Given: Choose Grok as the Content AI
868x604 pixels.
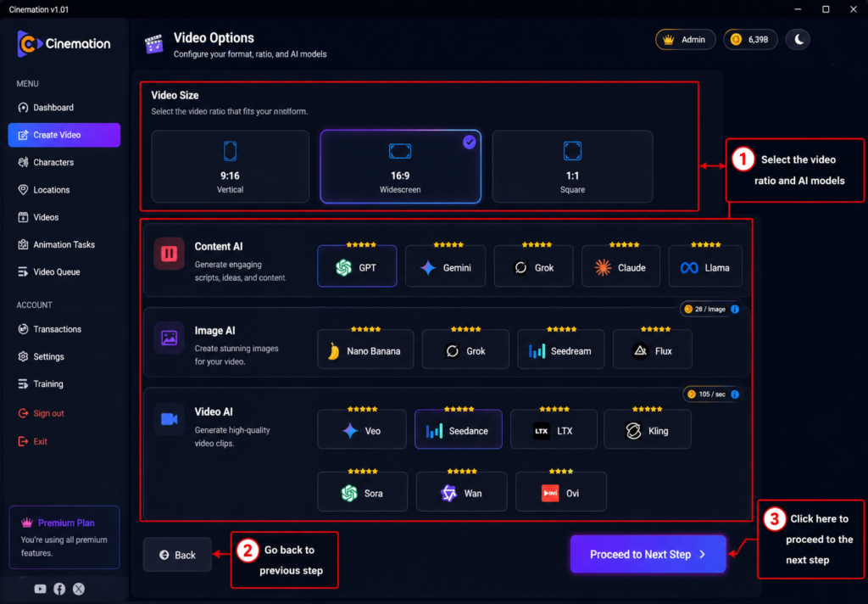Looking at the screenshot, I should tap(534, 266).
